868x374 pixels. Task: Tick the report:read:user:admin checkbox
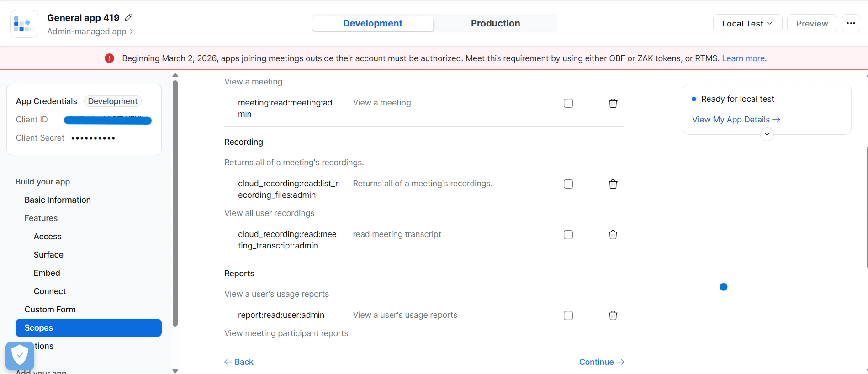point(568,316)
